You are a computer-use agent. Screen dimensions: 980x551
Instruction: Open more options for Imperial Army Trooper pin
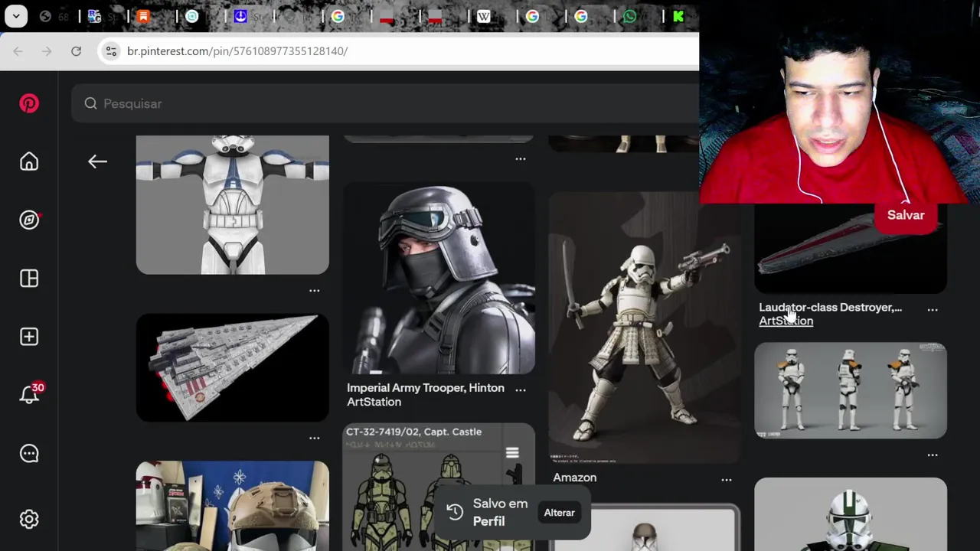point(521,390)
